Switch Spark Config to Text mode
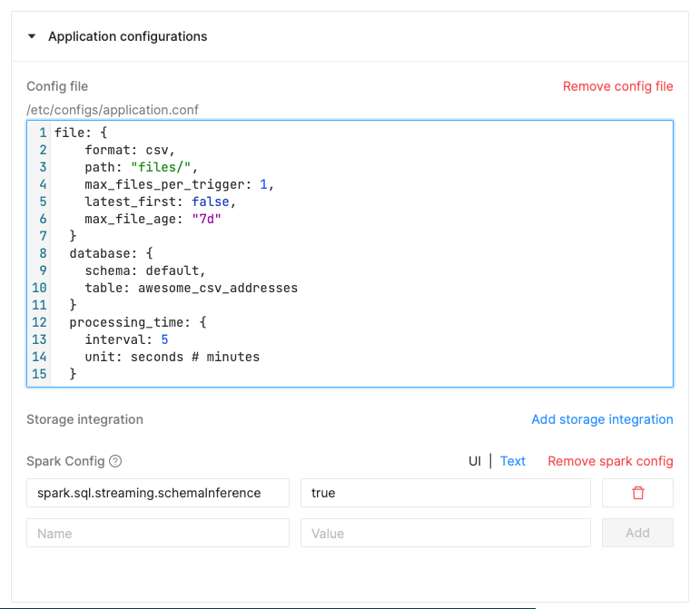The image size is (700, 609). pos(512,461)
